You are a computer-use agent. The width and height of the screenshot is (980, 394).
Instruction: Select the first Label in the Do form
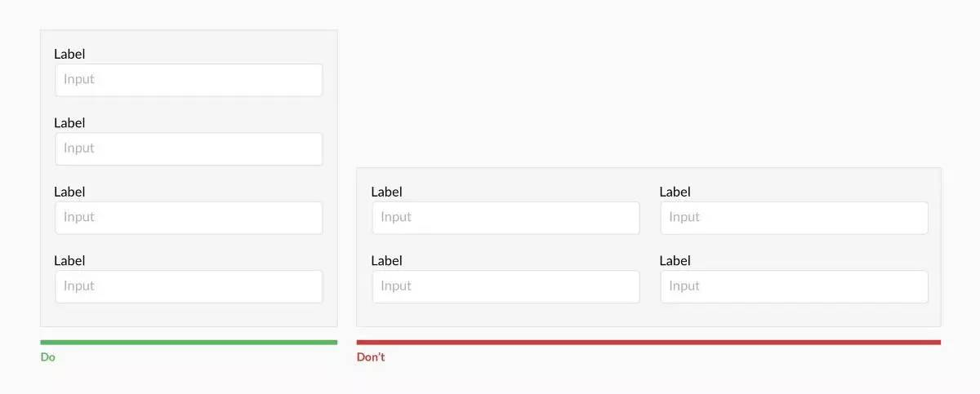pos(69,54)
